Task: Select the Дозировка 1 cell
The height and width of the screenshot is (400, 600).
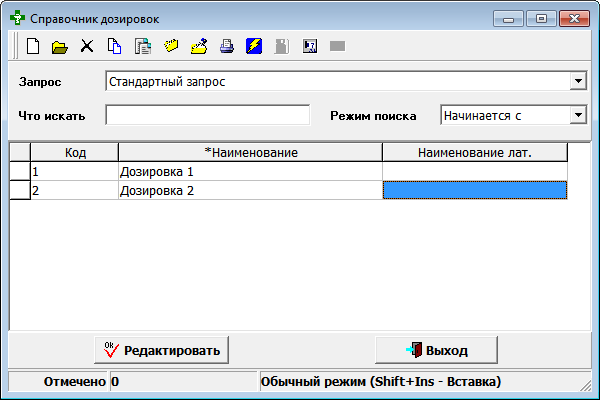Action: pos(251,171)
